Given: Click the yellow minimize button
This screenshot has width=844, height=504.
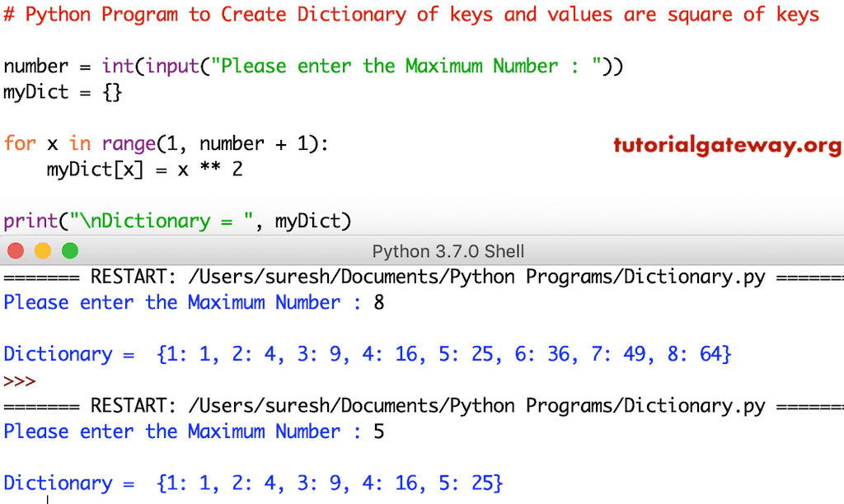Looking at the screenshot, I should pyautogui.click(x=43, y=251).
